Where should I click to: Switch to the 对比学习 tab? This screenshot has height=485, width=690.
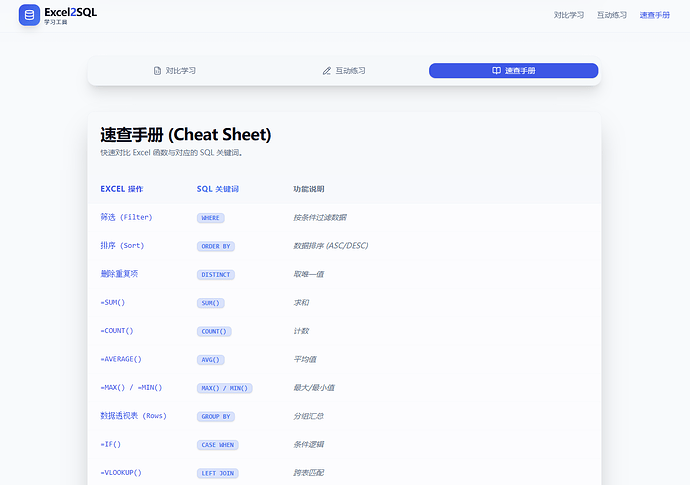174,71
